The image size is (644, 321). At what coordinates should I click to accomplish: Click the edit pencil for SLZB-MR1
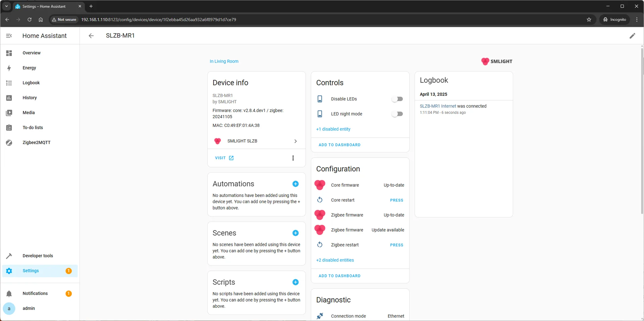click(633, 36)
